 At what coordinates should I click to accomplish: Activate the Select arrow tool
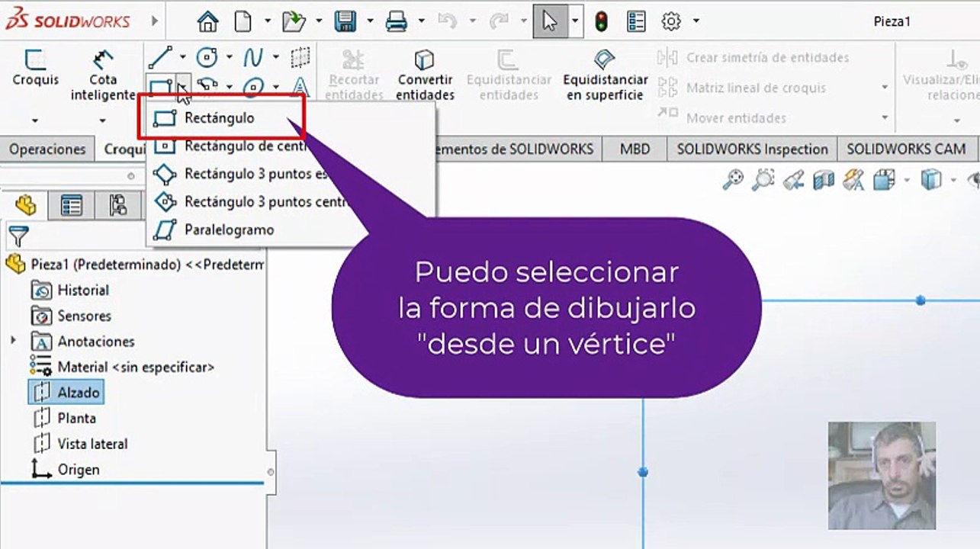550,22
